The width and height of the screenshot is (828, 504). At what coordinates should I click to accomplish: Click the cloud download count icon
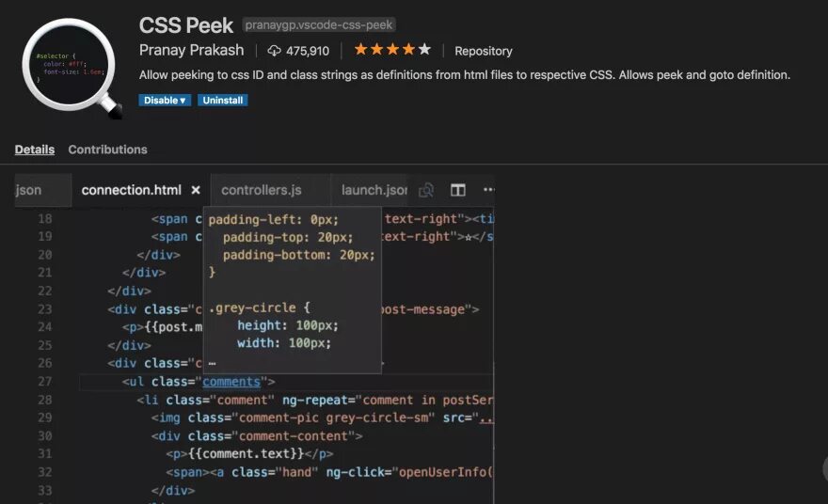[x=274, y=51]
